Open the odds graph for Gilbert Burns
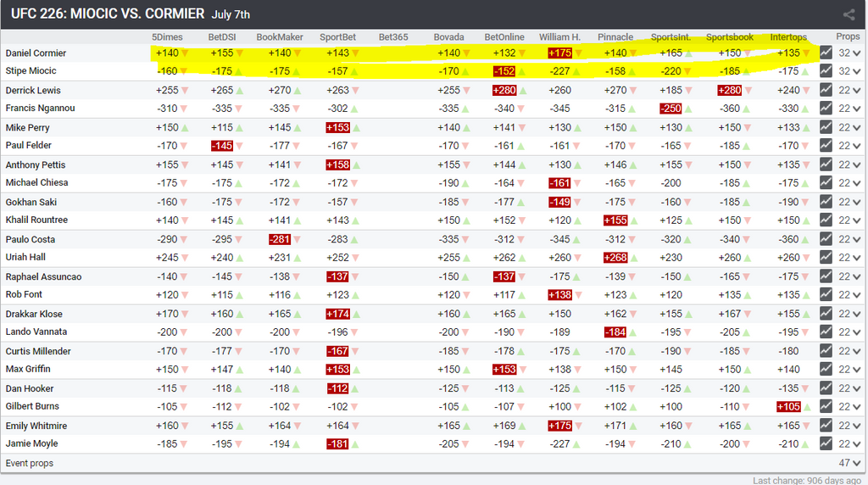 coord(826,406)
